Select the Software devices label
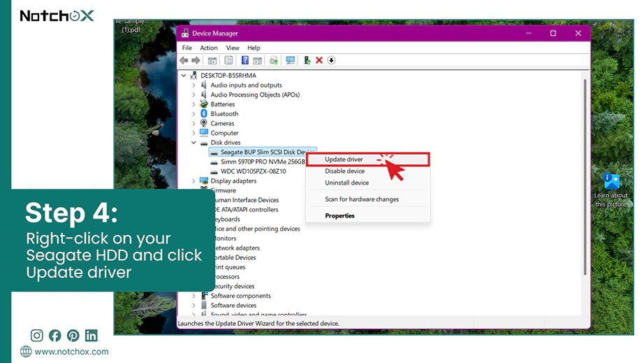644x363 pixels. [233, 306]
